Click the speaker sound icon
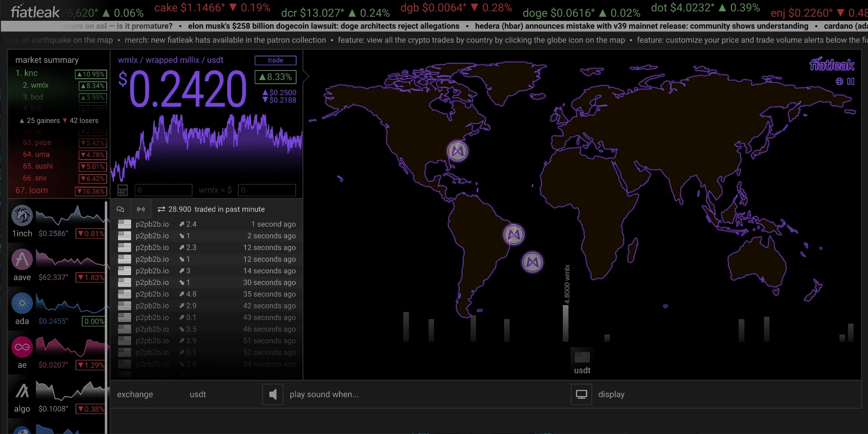This screenshot has height=434, width=868. [273, 394]
